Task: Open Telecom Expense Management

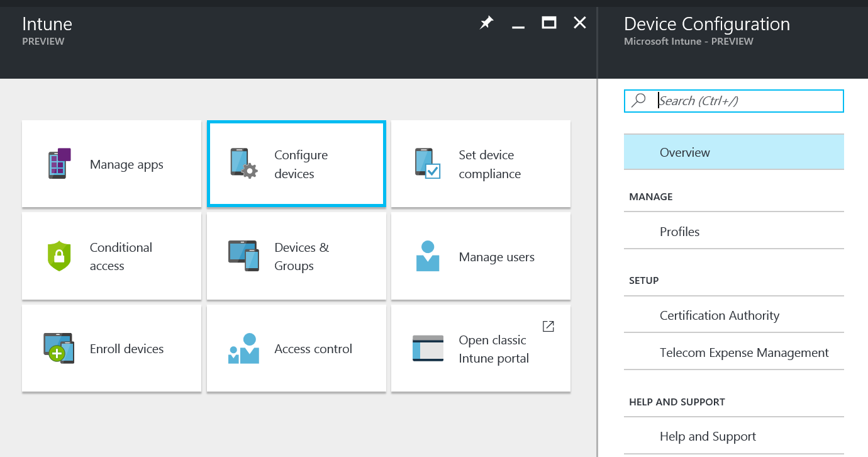Action: [745, 353]
